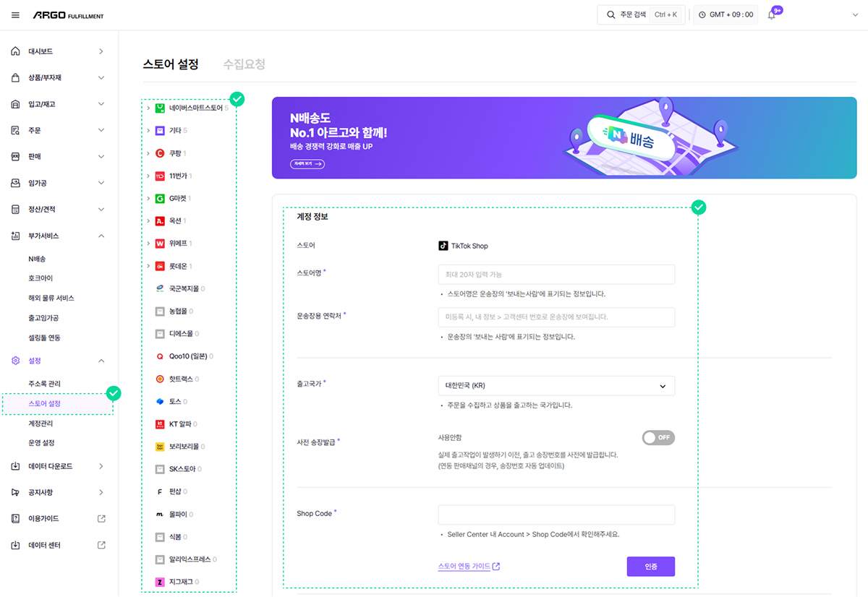Click the 공지사항 megaphone icon
The height and width of the screenshot is (597, 868).
(x=16, y=492)
